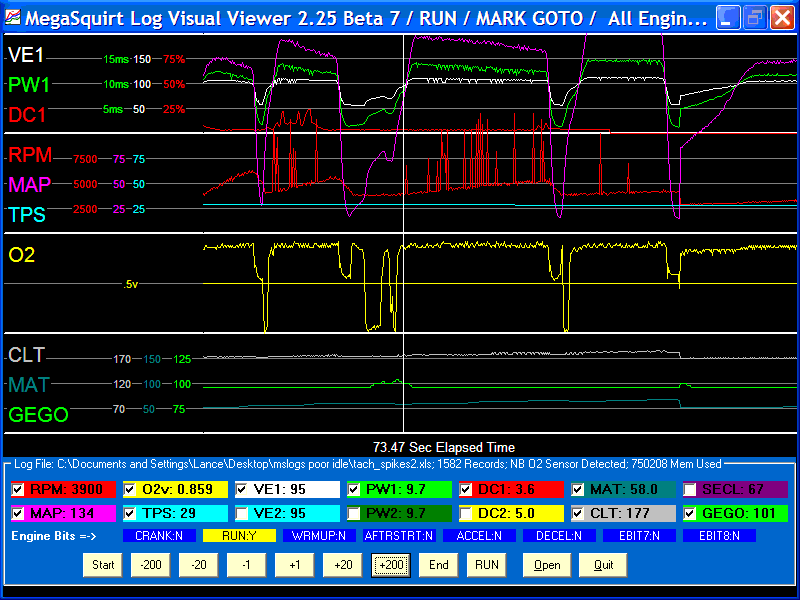Viewport: 800px width, 600px height.
Task: Jump to End of log
Action: click(439, 565)
